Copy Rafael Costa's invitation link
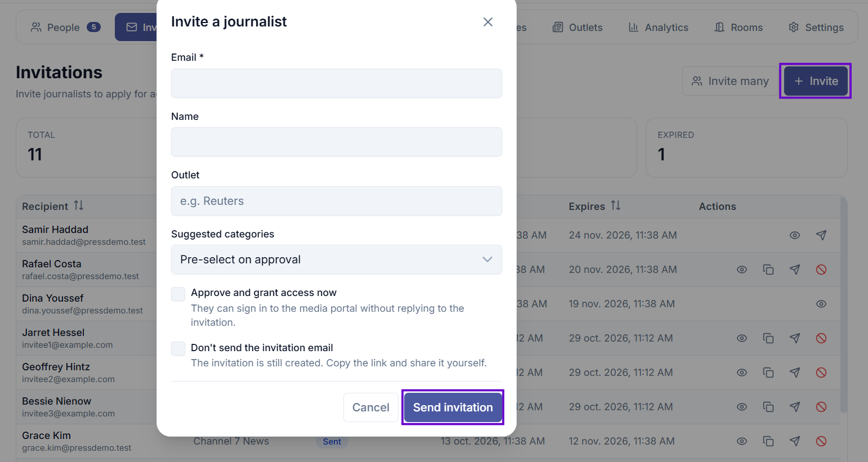Screen dimensions: 868x462 pyautogui.click(x=768, y=270)
